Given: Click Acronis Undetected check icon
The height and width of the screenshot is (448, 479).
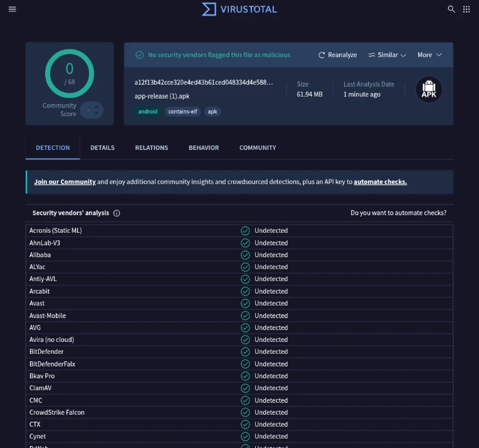Looking at the screenshot, I should pyautogui.click(x=245, y=230).
